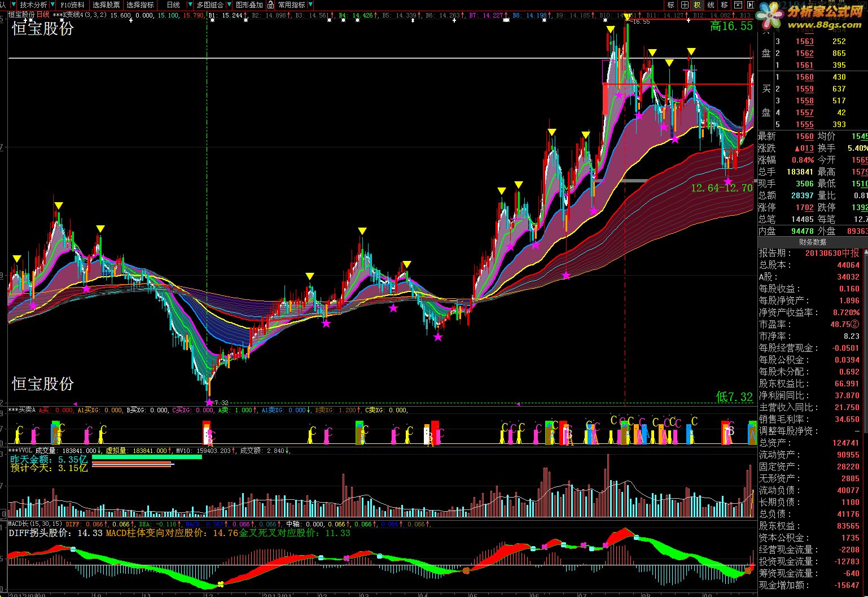Click the magenta star at the 7.32 low
868x597 pixels.
pyautogui.click(x=209, y=402)
